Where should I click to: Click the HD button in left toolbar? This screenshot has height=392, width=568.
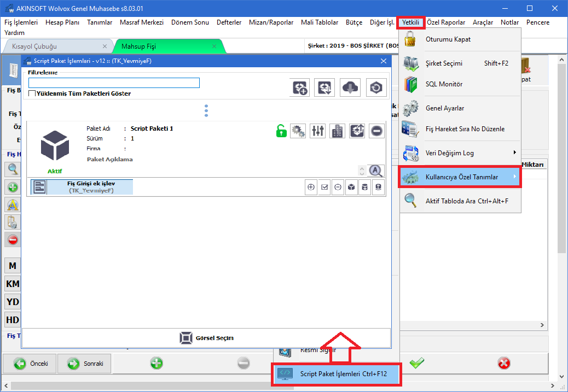pos(13,320)
